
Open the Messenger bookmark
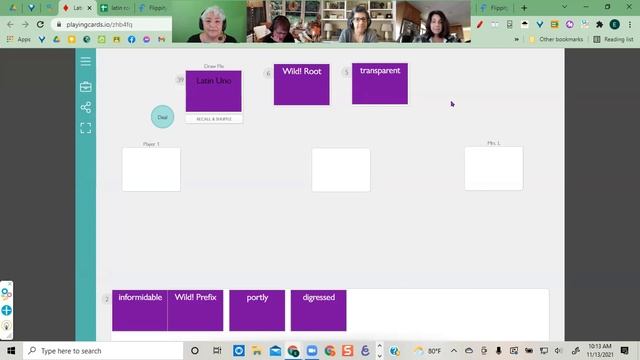(x=147, y=39)
